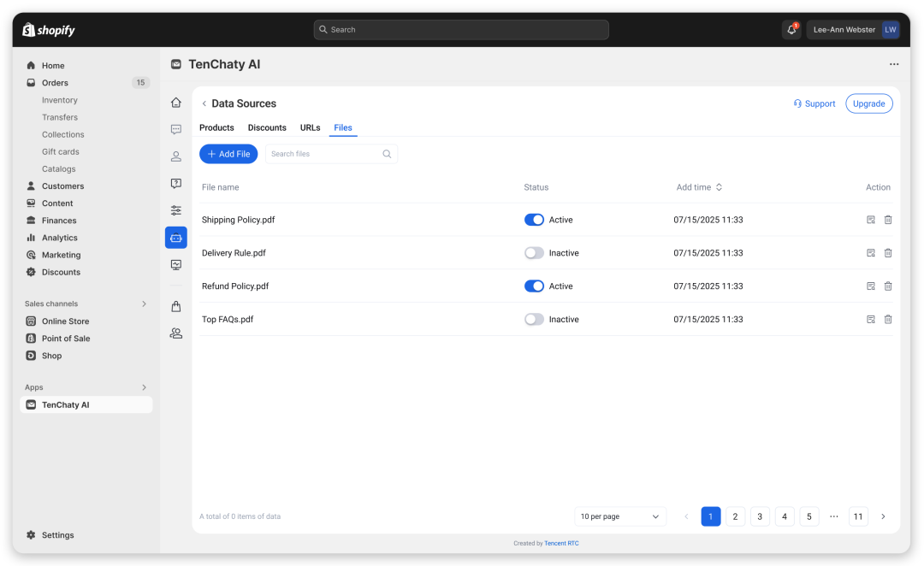Open the 10 per page dropdown

620,516
